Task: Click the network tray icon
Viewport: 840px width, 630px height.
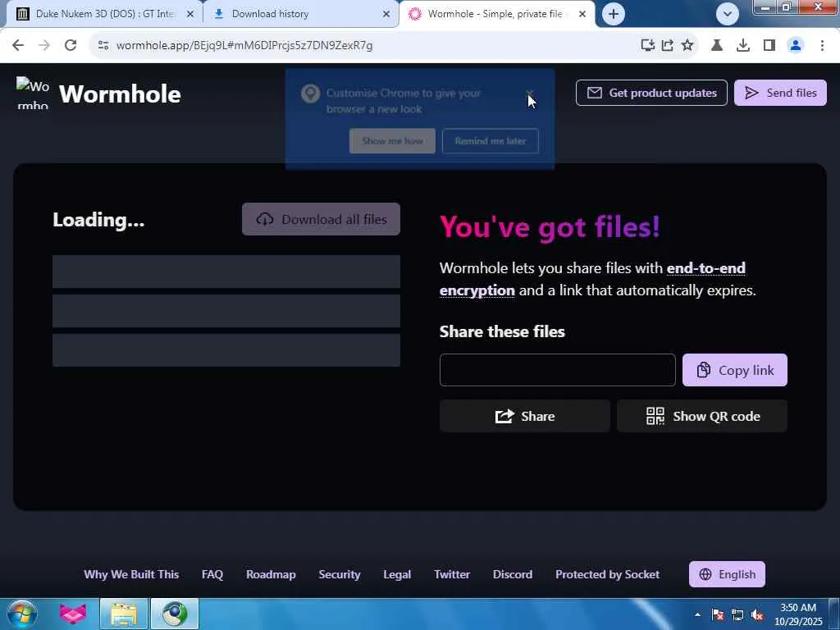Action: (737, 614)
